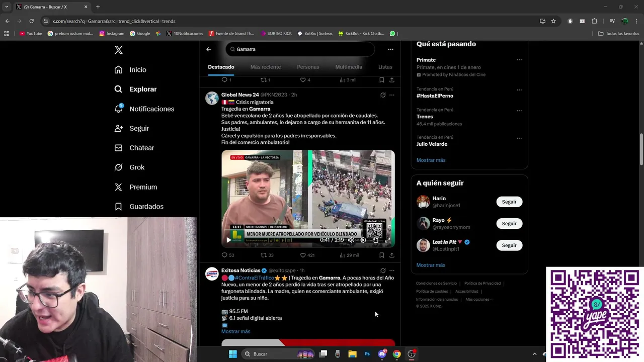Open the #HastaElPerno trend
Viewport: 644px width, 362px height.
click(435, 96)
